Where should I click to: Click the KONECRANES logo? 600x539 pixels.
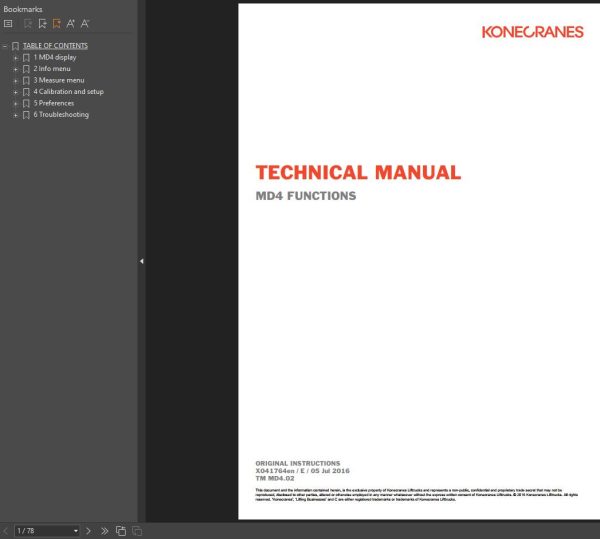coord(533,32)
